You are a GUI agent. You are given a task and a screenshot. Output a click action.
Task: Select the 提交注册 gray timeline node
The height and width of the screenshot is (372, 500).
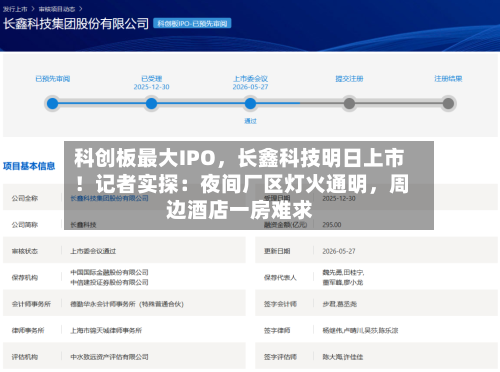349,104
